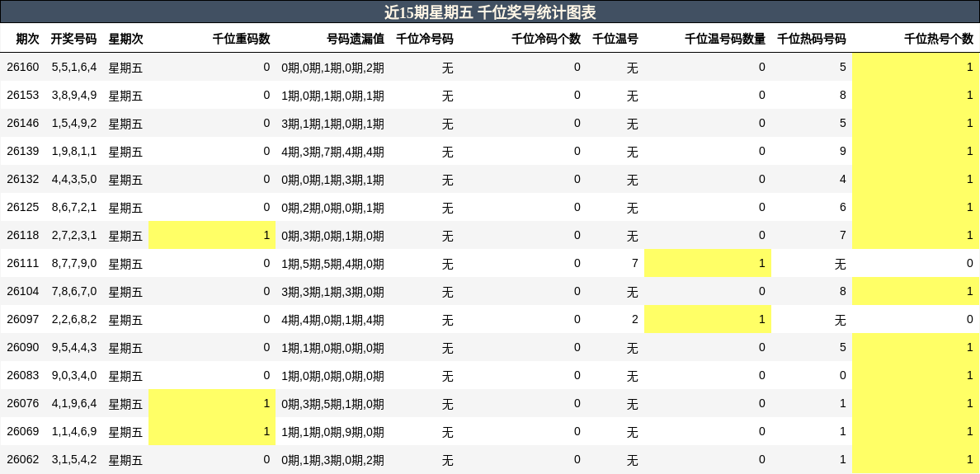Select period number 26097

click(x=23, y=319)
